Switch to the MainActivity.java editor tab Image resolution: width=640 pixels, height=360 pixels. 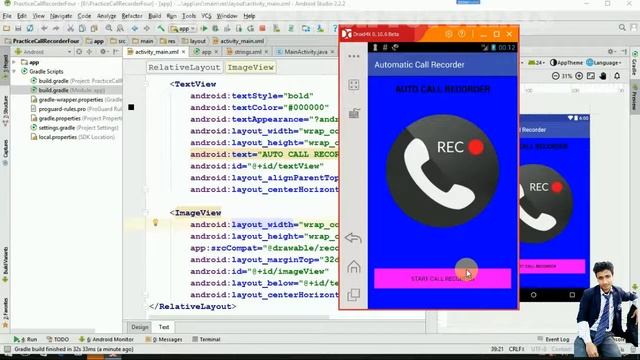coord(306,52)
